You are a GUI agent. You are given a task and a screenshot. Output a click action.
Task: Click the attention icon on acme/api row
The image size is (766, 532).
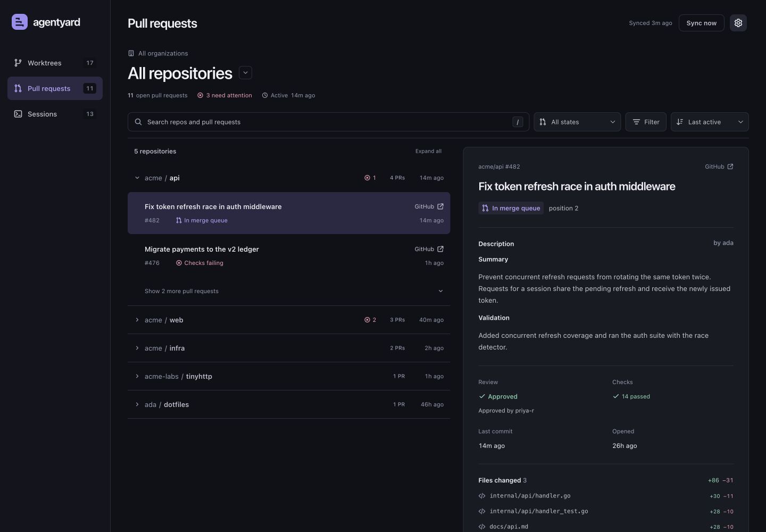tap(367, 178)
